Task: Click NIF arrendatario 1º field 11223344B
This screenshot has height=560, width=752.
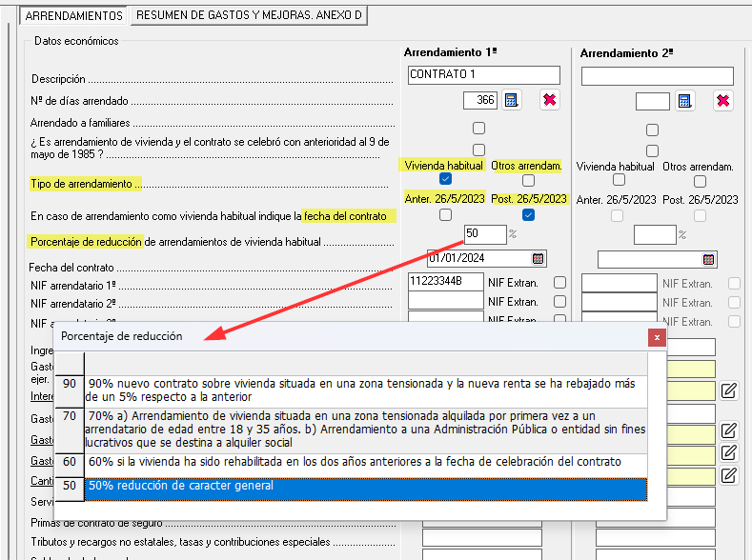Action: 445,282
